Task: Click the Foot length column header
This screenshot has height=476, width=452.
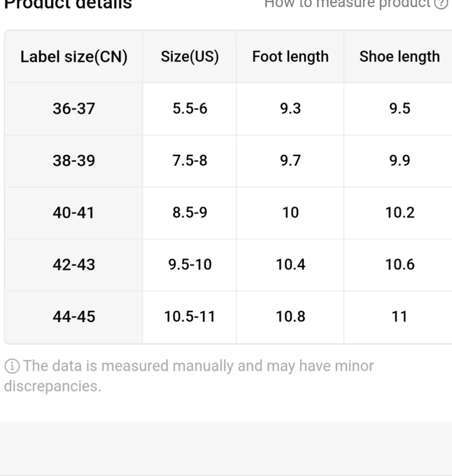Action: (x=290, y=57)
